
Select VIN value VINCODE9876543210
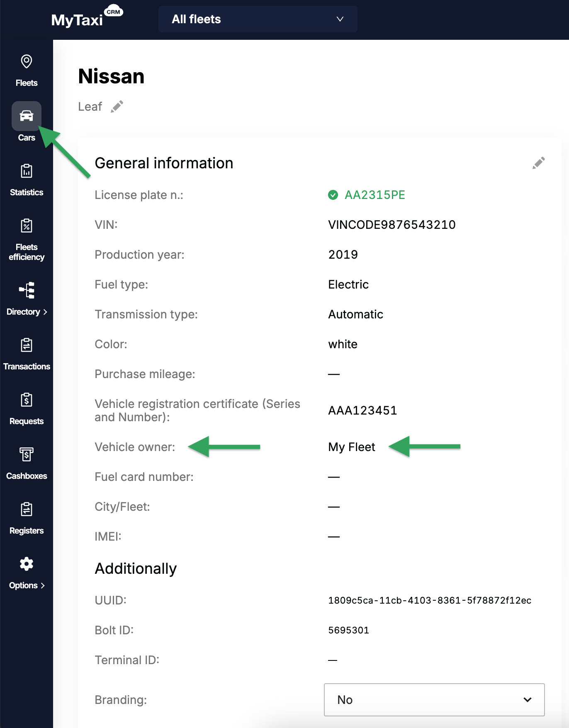pyautogui.click(x=392, y=225)
